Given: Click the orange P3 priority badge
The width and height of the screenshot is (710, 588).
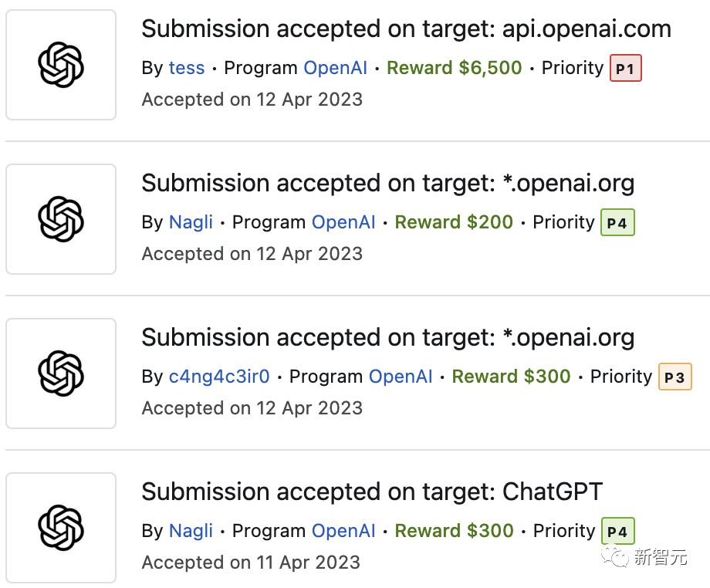Looking at the screenshot, I should (674, 377).
